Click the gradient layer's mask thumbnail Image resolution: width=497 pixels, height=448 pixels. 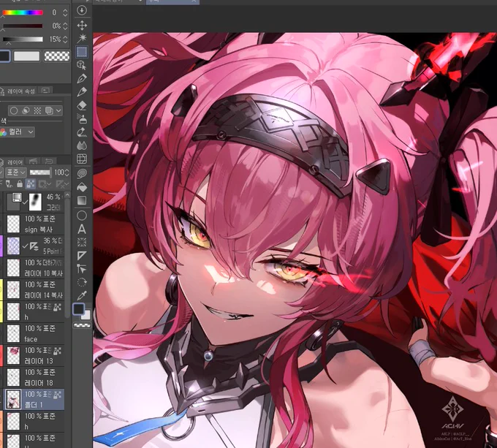point(35,202)
